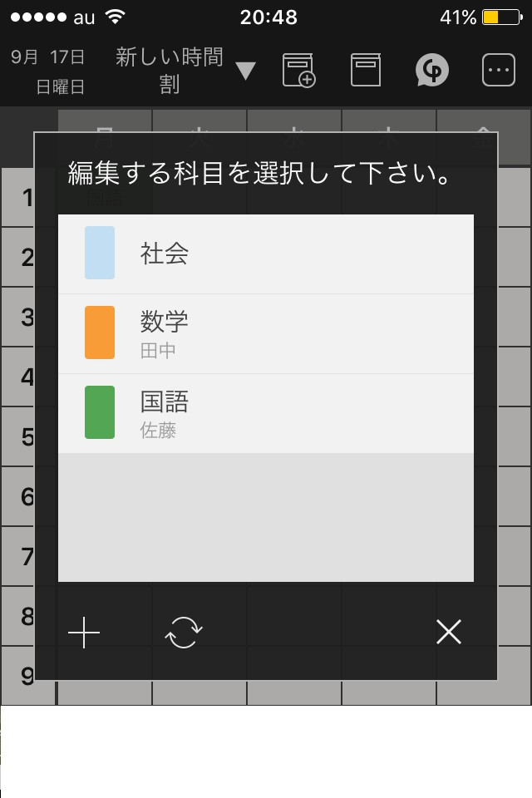
Task: Tap the Wi-Fi icon in status bar
Action: click(x=116, y=17)
